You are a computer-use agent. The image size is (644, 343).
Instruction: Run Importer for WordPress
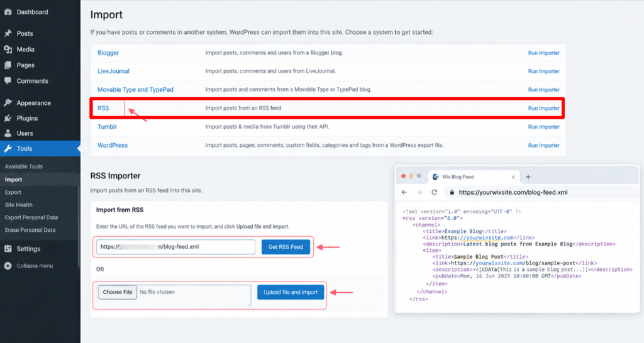(544, 145)
